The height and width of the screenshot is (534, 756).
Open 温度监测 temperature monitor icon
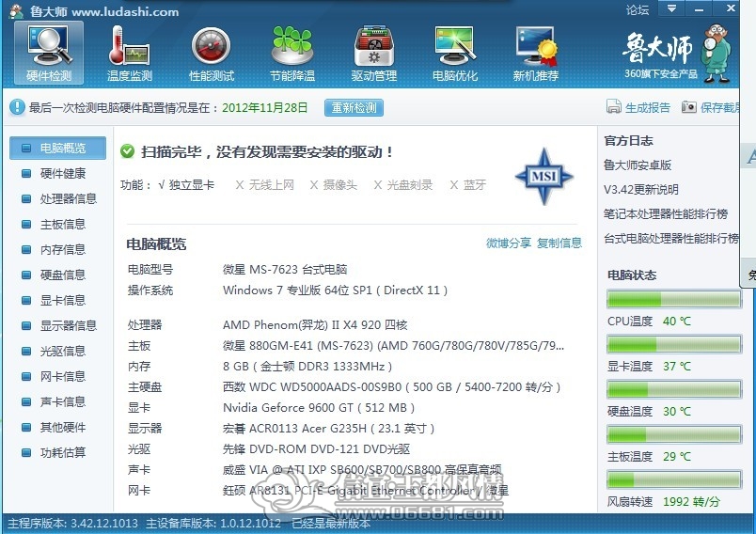pyautogui.click(x=129, y=54)
